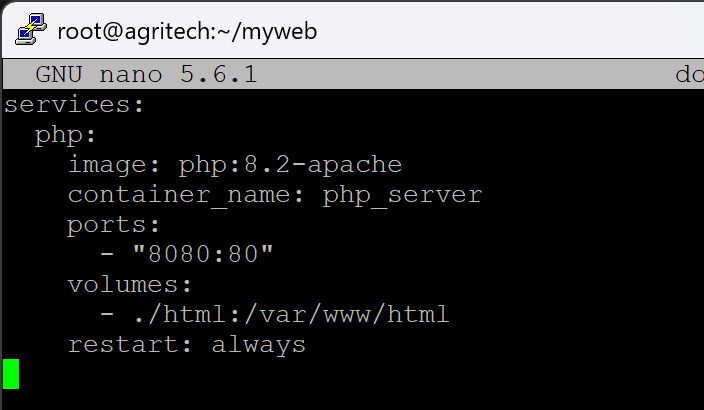704x410 pixels.
Task: Click the green terminal cursor block
Action: (11, 374)
